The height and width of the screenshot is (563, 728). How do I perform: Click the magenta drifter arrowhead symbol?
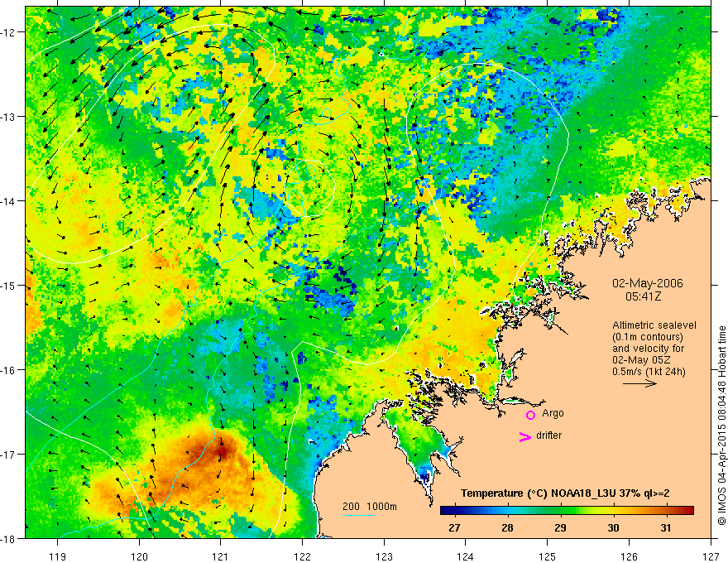coord(525,436)
